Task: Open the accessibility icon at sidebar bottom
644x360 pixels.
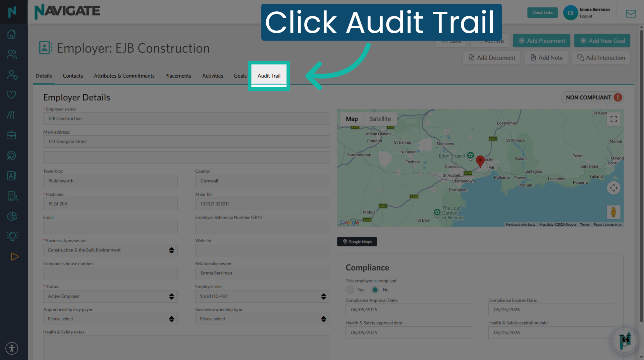Action: pos(12,348)
